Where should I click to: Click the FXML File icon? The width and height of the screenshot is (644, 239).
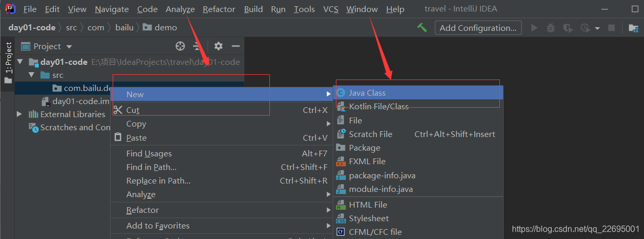point(341,162)
